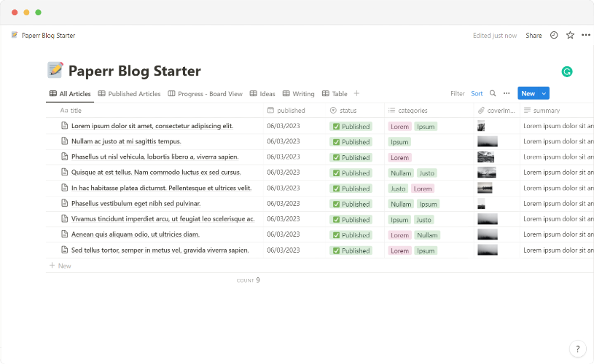Click the Published status of the Lorem ipsum dolor row

tap(351, 127)
